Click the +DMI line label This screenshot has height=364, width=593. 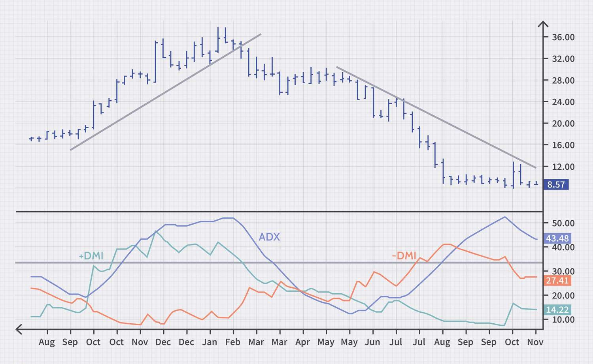(x=91, y=256)
